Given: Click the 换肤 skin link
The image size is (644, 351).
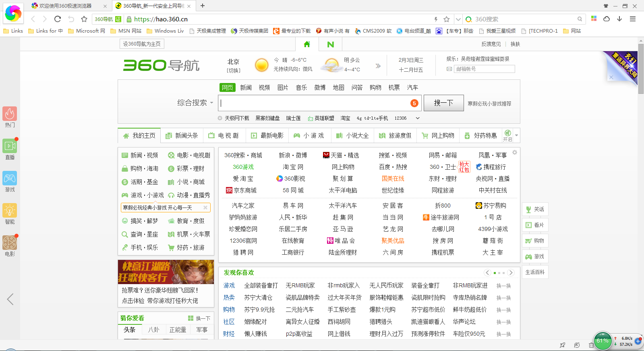Looking at the screenshot, I should click(515, 44).
